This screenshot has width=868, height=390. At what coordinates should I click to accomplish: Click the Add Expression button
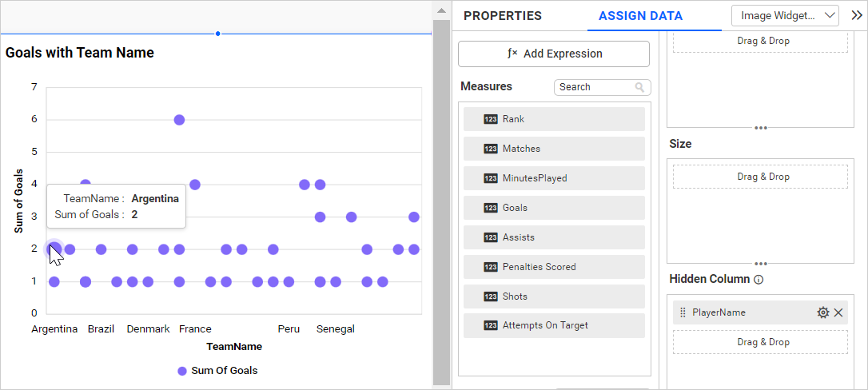coord(554,54)
